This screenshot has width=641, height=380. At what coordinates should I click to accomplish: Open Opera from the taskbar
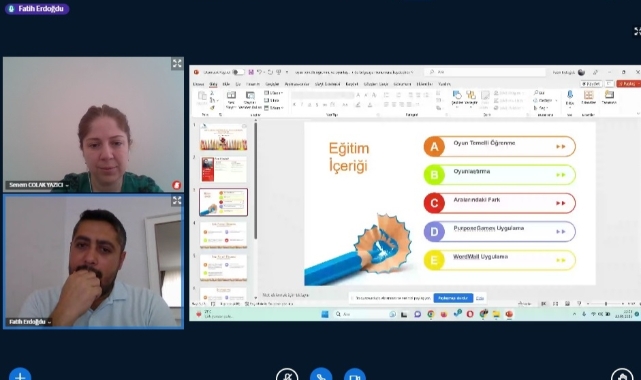470,314
